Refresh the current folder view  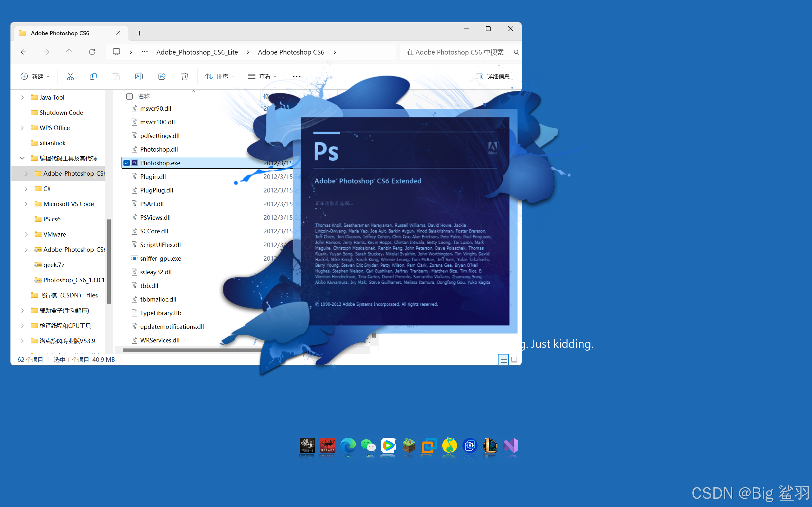(x=92, y=52)
